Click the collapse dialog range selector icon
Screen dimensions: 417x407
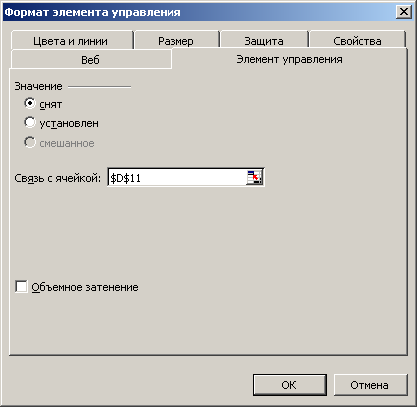pos(255,177)
